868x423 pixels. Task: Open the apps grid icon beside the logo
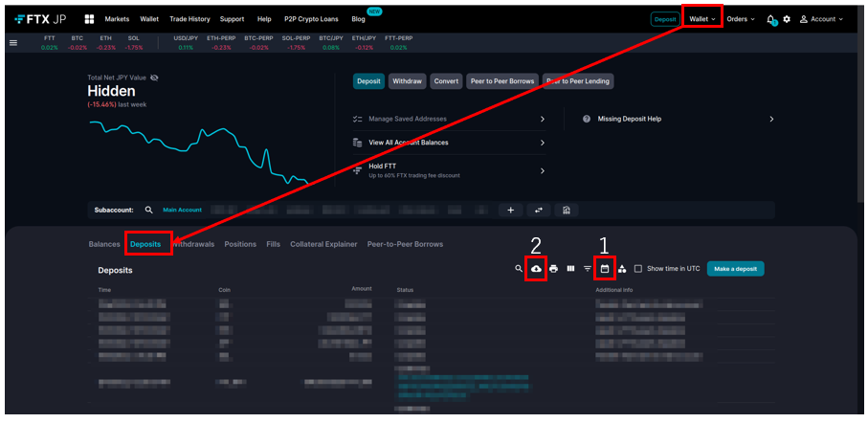point(89,19)
